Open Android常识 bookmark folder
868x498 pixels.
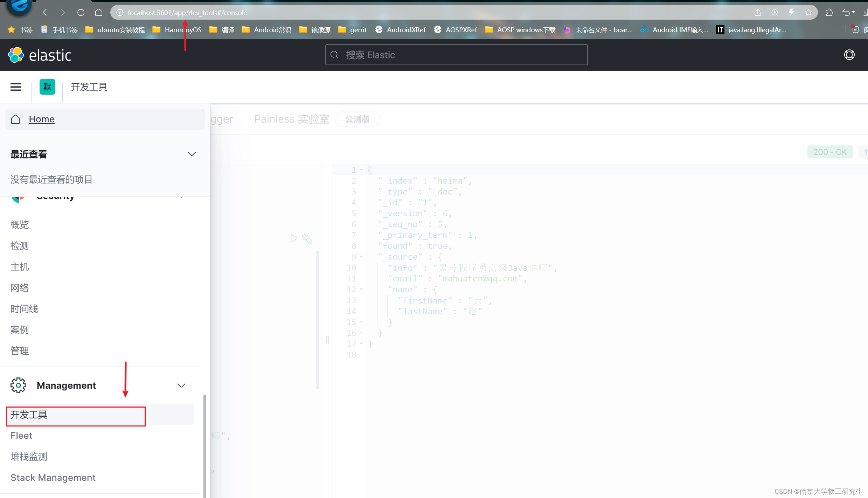(266, 30)
